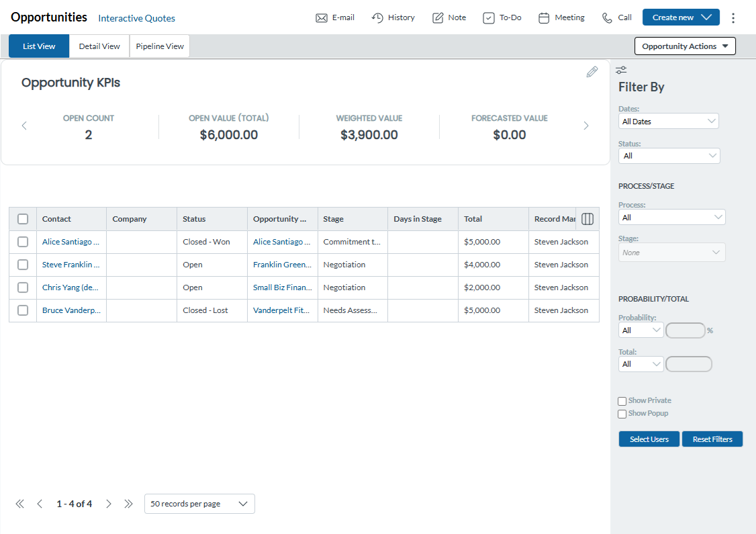Screen dimensions: 756x534
Task: Tick the select-all checkbox in table header
Action: click(x=23, y=219)
